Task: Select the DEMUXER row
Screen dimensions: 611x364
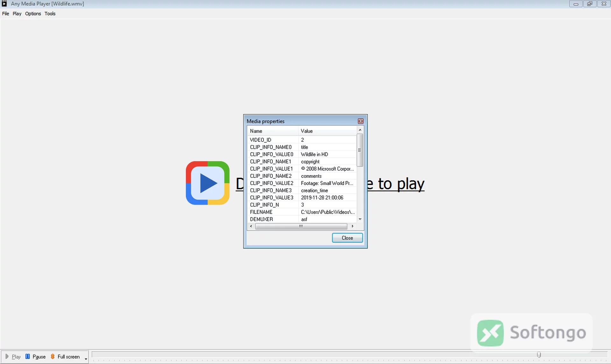Action: (x=302, y=219)
